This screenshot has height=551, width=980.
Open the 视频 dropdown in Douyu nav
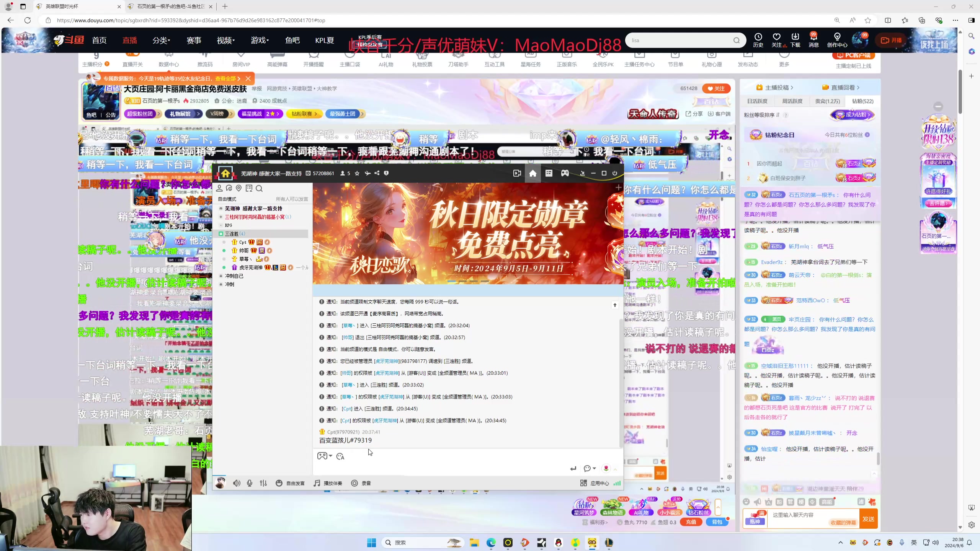226,40
